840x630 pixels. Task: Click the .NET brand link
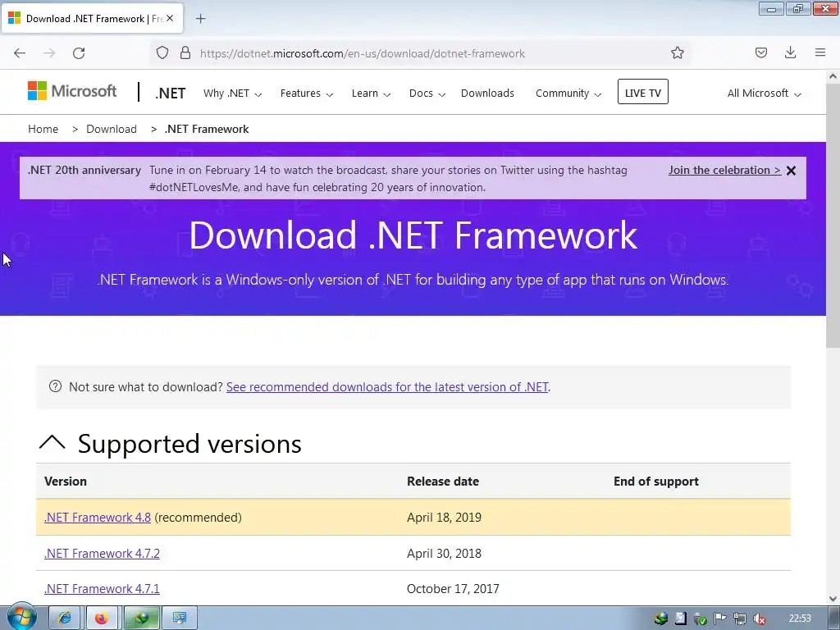pos(171,94)
